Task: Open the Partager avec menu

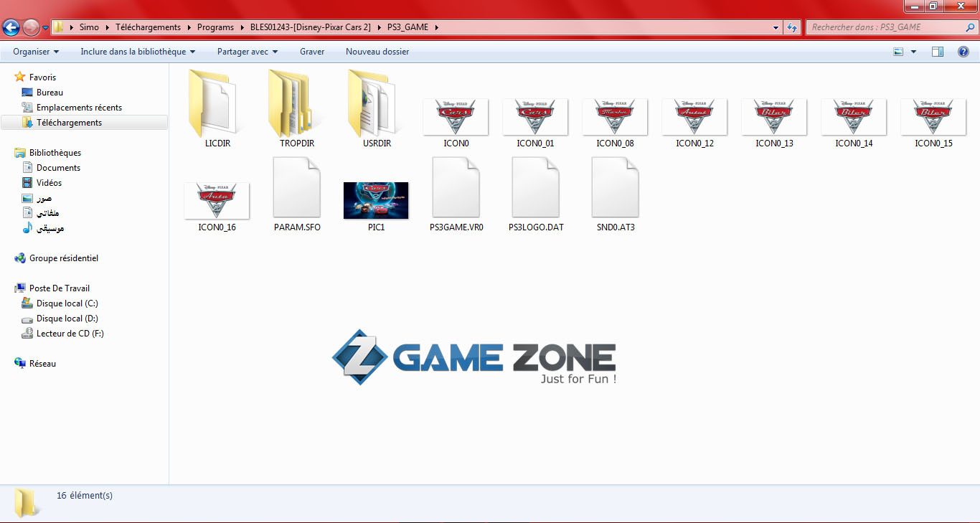Action: [x=247, y=52]
